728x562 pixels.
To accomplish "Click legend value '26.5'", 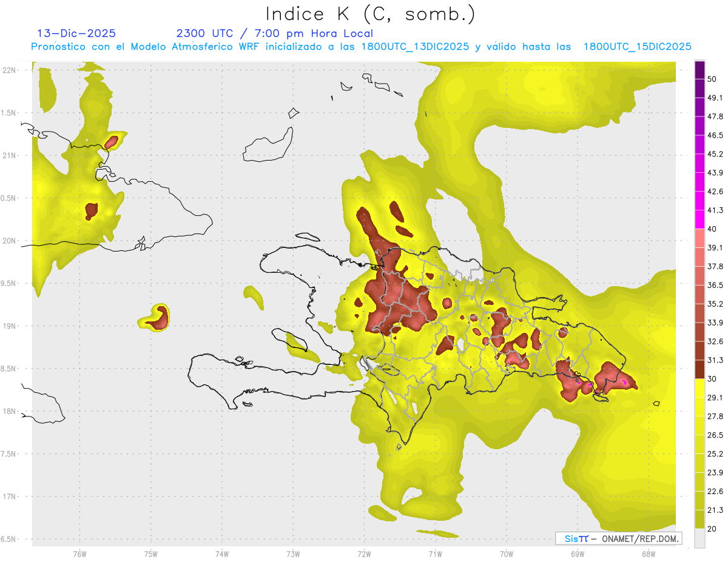I will tap(715, 435).
